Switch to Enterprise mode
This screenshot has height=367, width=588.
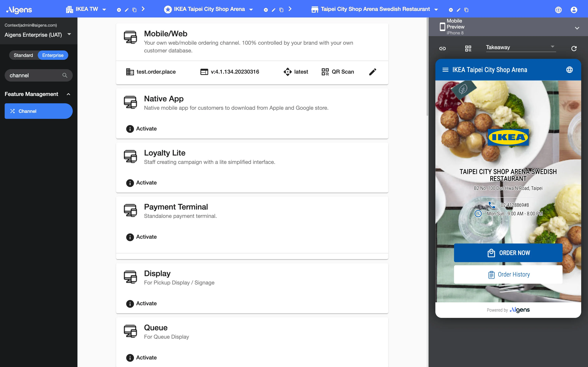coord(53,55)
